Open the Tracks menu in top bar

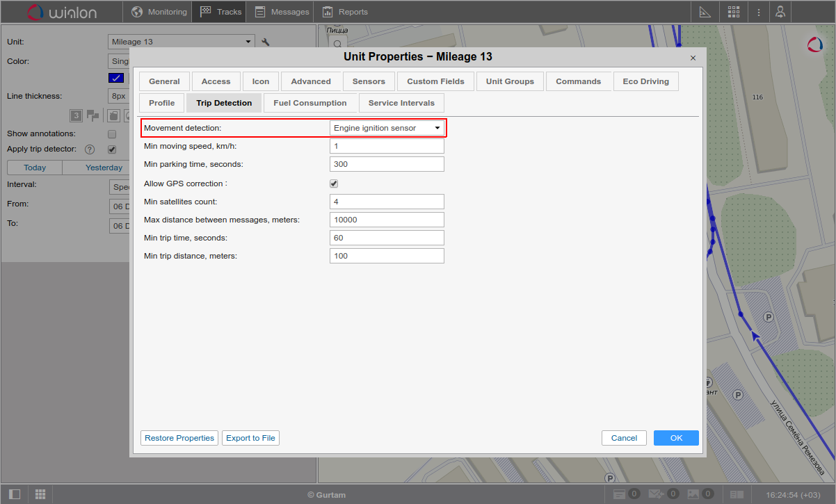coord(220,12)
